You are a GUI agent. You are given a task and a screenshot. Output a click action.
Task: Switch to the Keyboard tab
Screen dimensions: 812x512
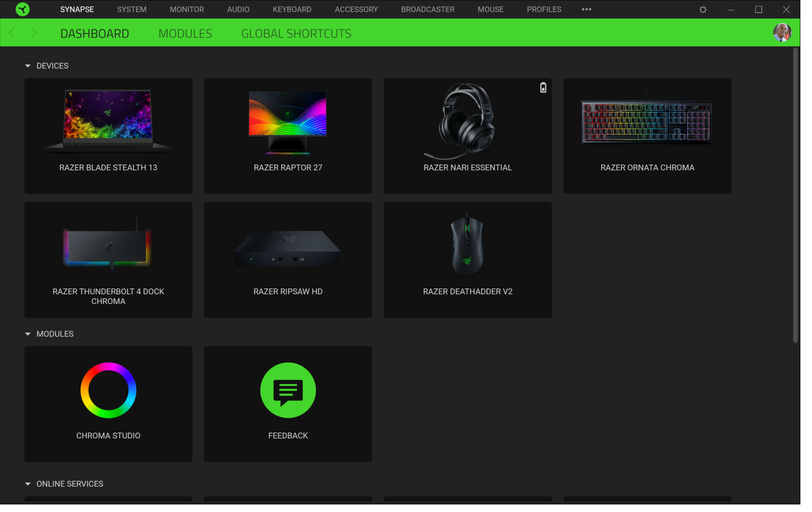point(292,10)
